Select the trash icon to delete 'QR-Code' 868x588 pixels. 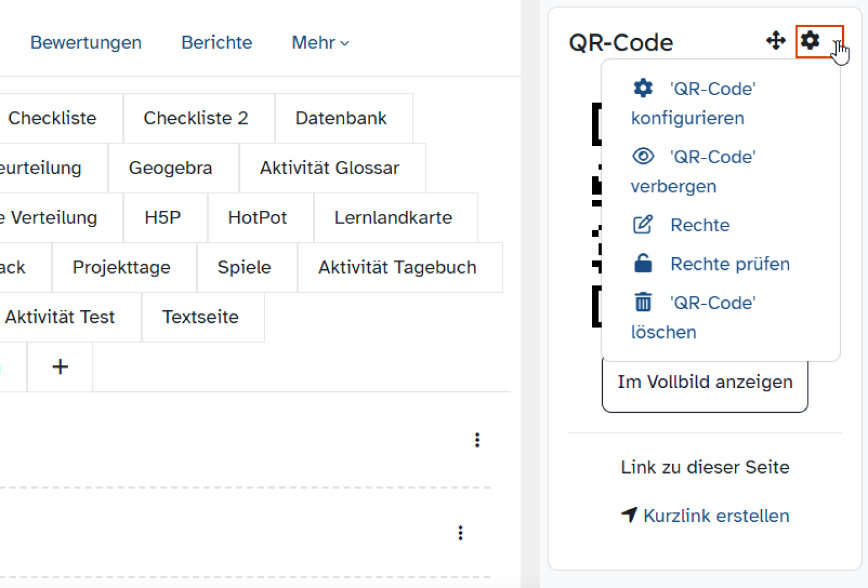click(x=643, y=302)
